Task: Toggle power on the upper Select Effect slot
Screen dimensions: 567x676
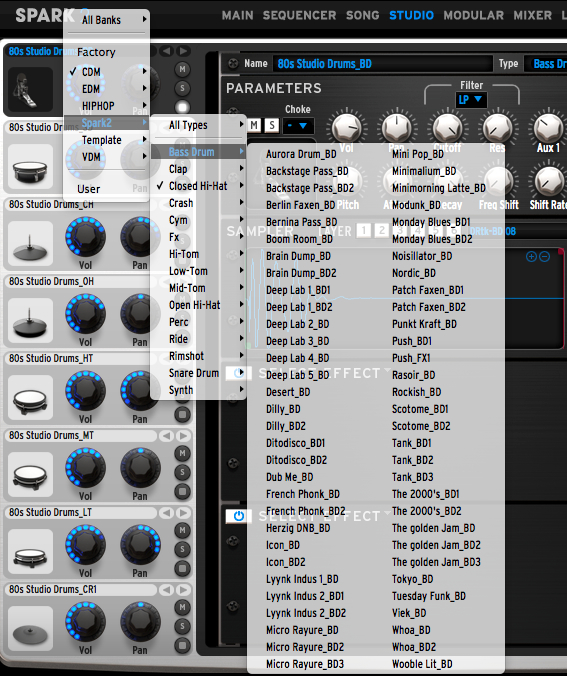Action: 238,373
